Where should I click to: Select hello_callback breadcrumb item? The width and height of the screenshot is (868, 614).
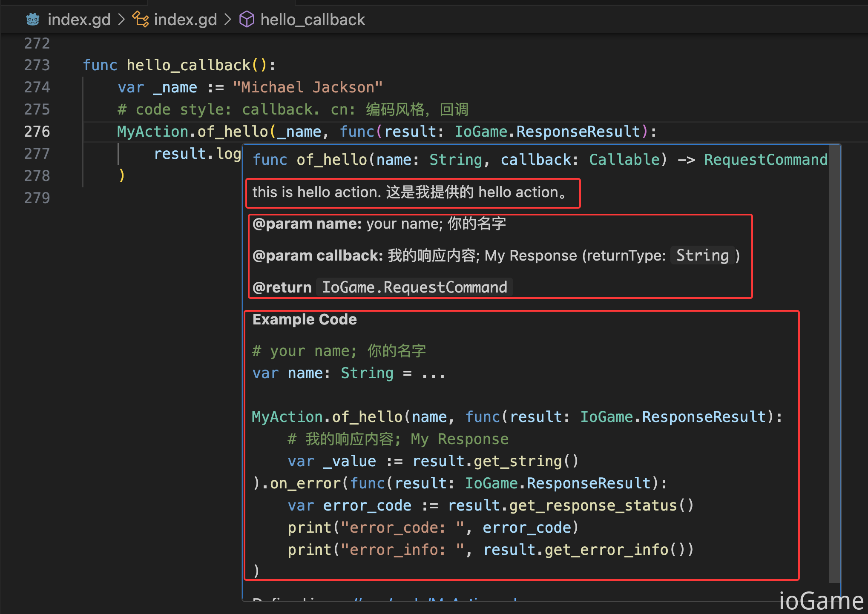point(313,20)
